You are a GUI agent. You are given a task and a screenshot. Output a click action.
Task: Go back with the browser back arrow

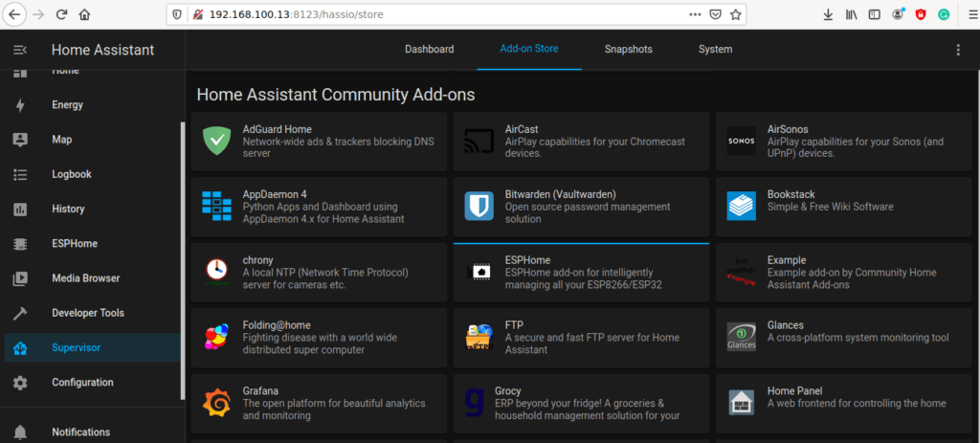(15, 14)
